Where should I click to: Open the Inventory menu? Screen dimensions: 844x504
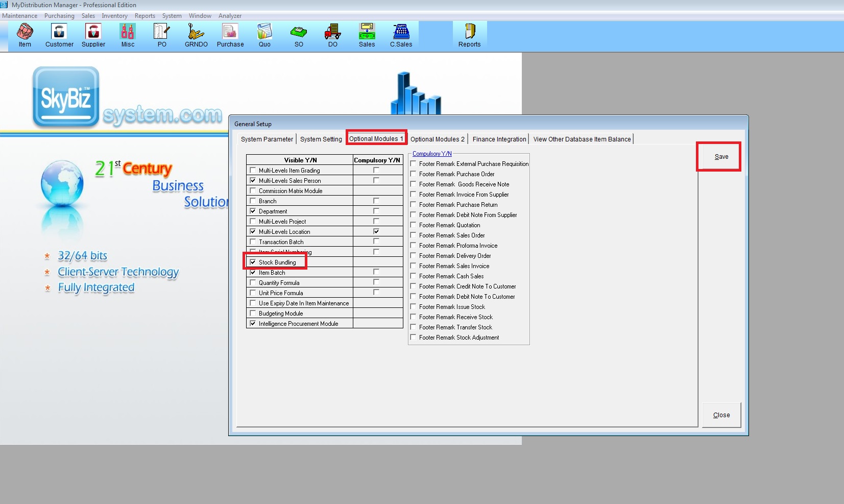tap(114, 16)
